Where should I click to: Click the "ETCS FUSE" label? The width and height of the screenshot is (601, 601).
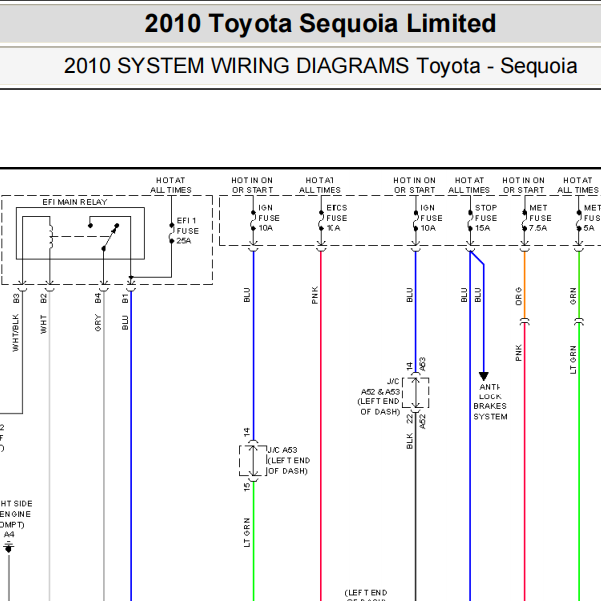click(x=337, y=218)
